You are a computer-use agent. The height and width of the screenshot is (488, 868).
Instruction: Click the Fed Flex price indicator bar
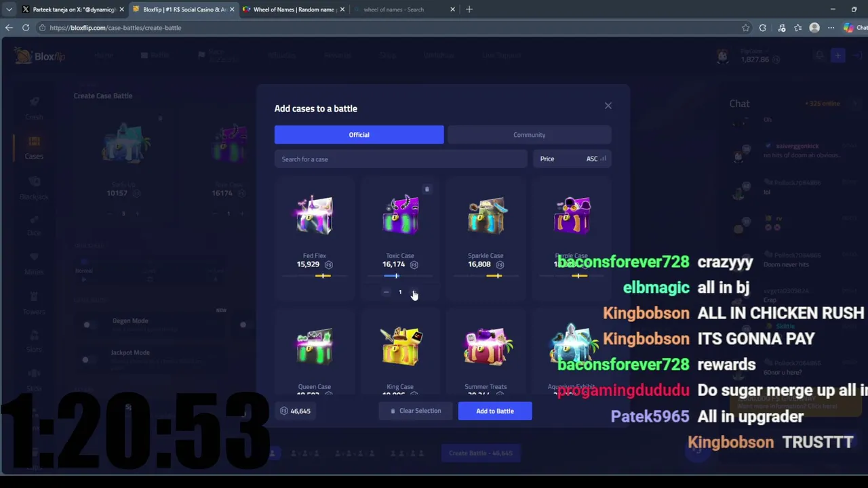pyautogui.click(x=315, y=276)
